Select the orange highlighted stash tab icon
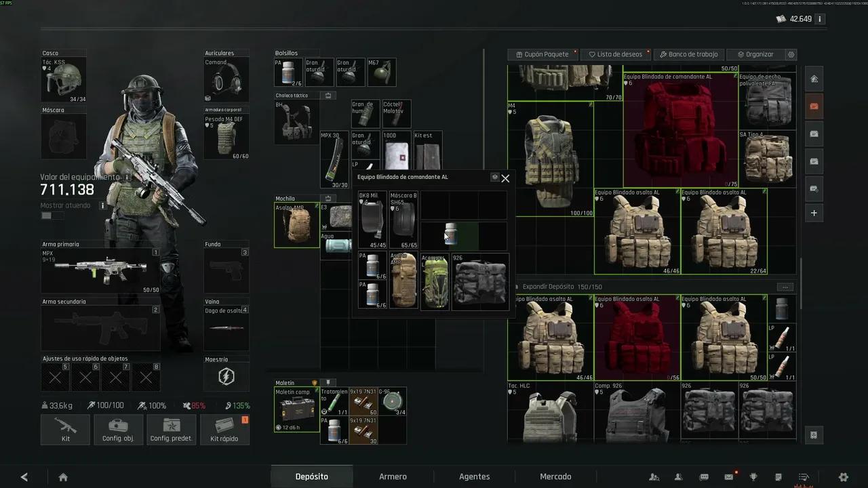 tap(814, 106)
